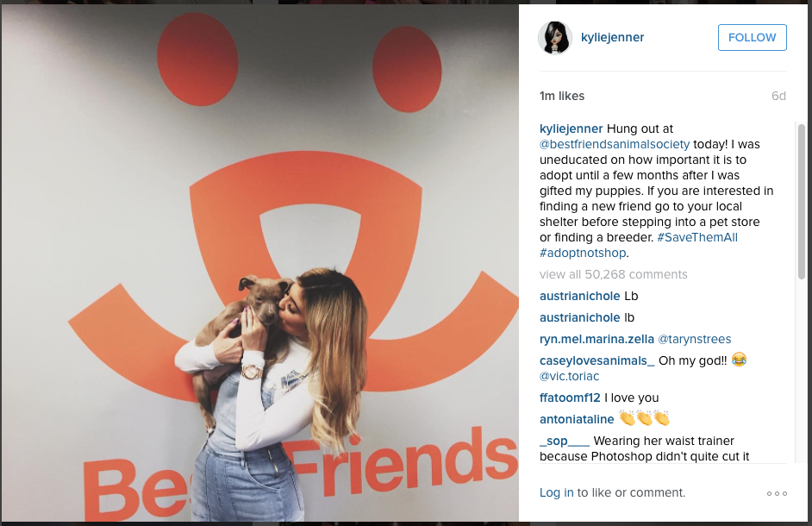
Task: Open first austrianichole commenter profile
Action: [x=579, y=296]
